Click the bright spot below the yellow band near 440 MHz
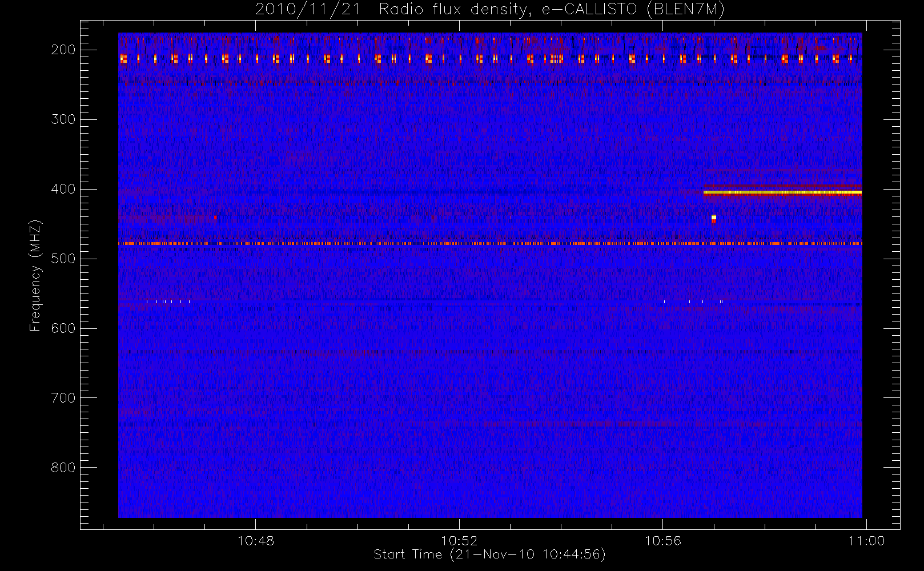 [714, 218]
